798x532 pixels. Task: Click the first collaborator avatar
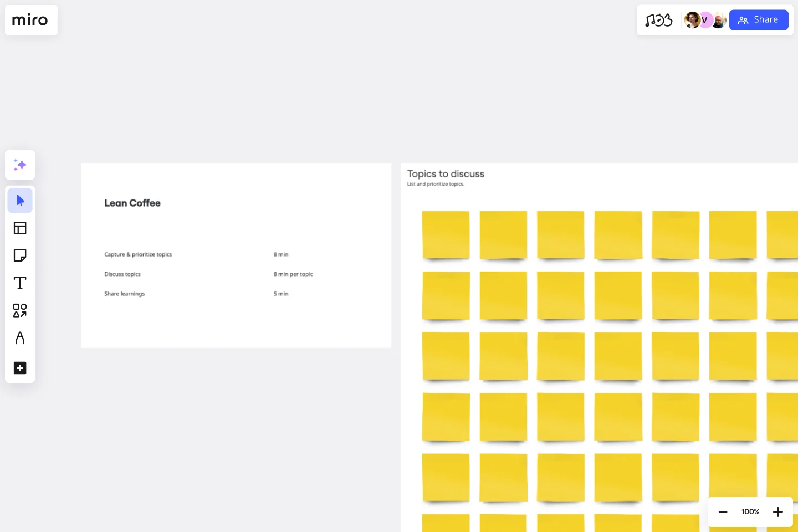[x=692, y=20]
